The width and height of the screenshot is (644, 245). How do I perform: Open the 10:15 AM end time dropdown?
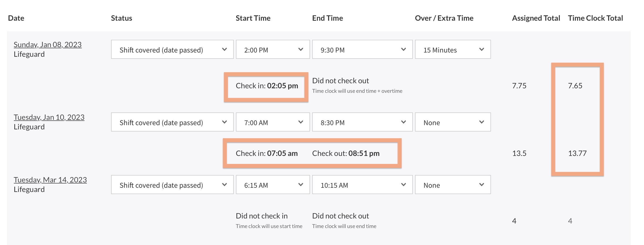click(362, 185)
